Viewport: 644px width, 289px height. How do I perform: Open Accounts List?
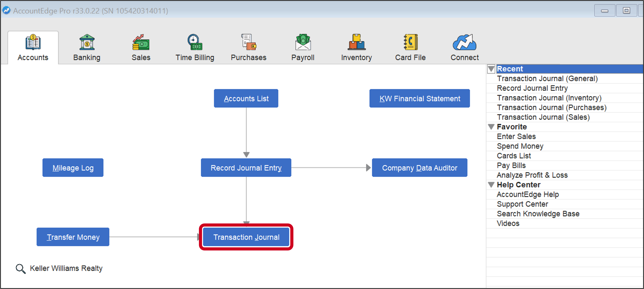point(246,98)
